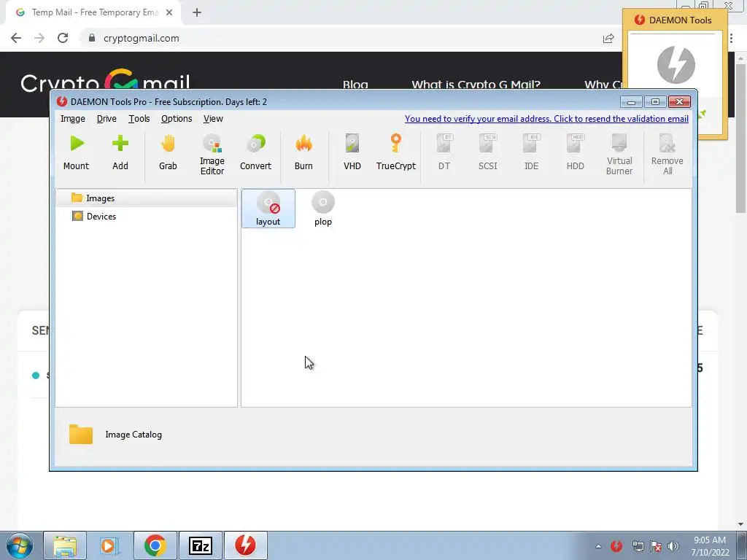Click the resend validation email link
The height and width of the screenshot is (560, 747).
[546, 119]
